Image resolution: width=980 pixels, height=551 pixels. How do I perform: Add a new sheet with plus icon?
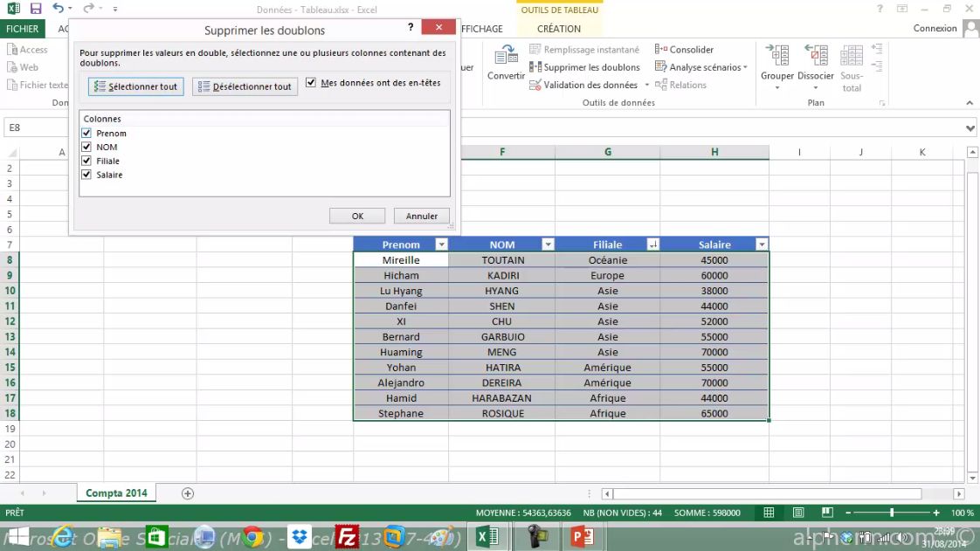[188, 493]
